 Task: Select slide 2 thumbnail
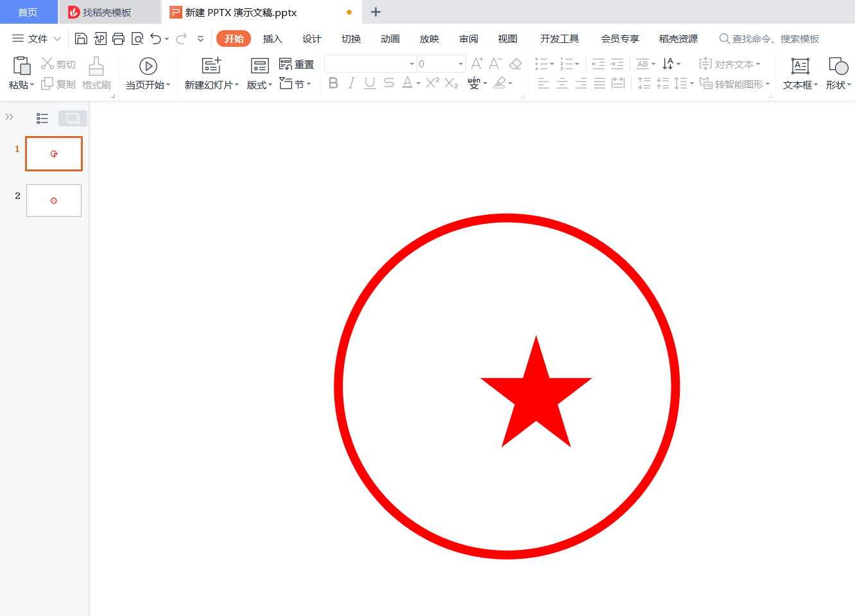[x=54, y=200]
